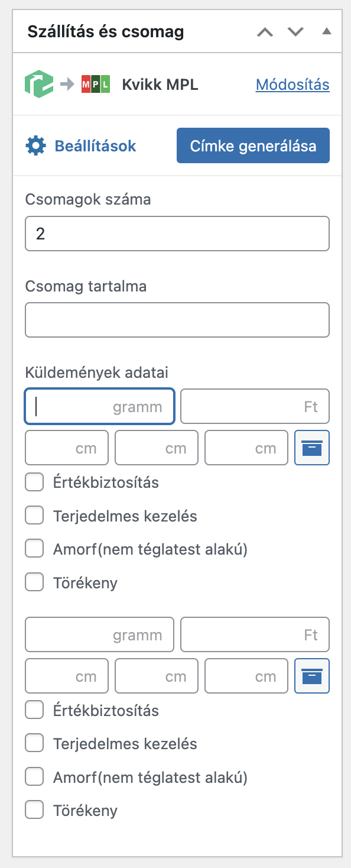Click the Csomagok száma field showing 2

(x=177, y=234)
